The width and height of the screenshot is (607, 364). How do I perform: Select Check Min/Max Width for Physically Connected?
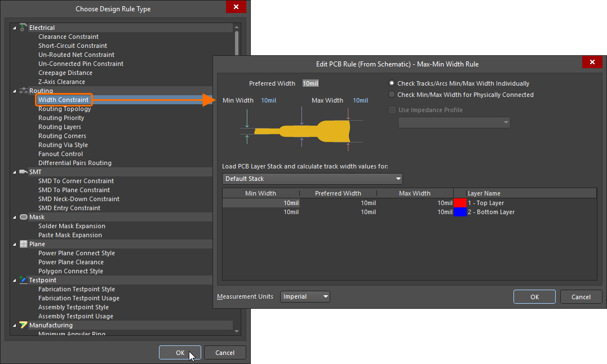click(392, 94)
